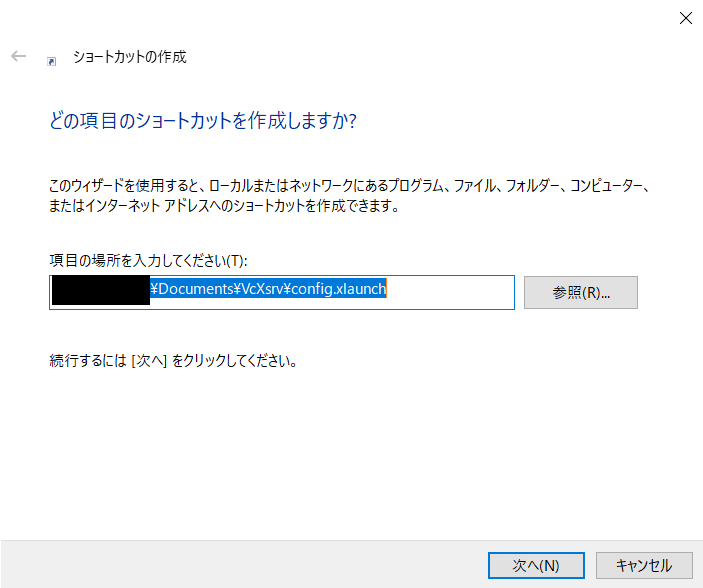This screenshot has height=588, width=703.
Task: Click the ショートカットの作成 window title
Action: point(130,57)
